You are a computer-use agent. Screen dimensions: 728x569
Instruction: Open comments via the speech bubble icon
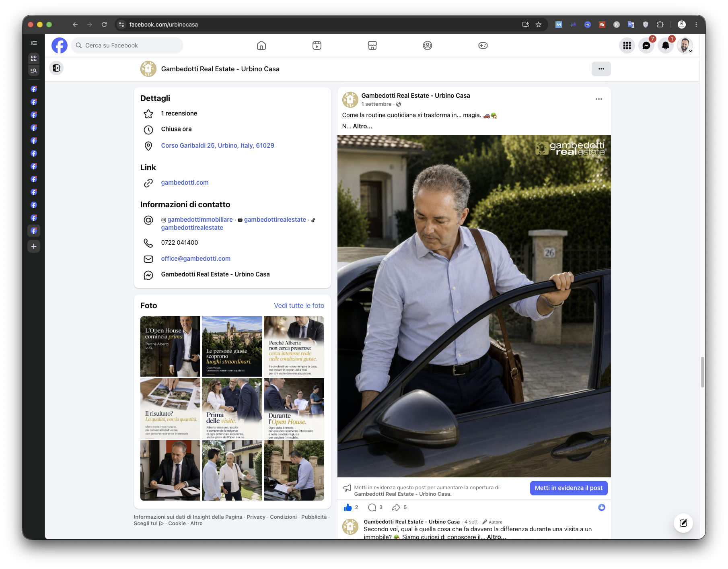coord(372,507)
